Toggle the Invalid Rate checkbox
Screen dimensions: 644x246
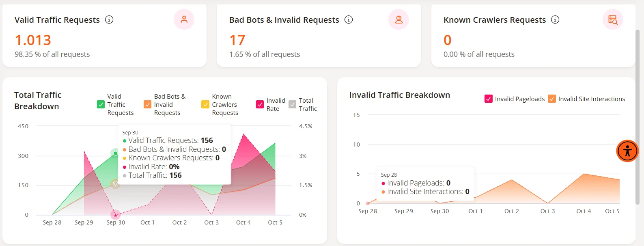click(x=260, y=104)
